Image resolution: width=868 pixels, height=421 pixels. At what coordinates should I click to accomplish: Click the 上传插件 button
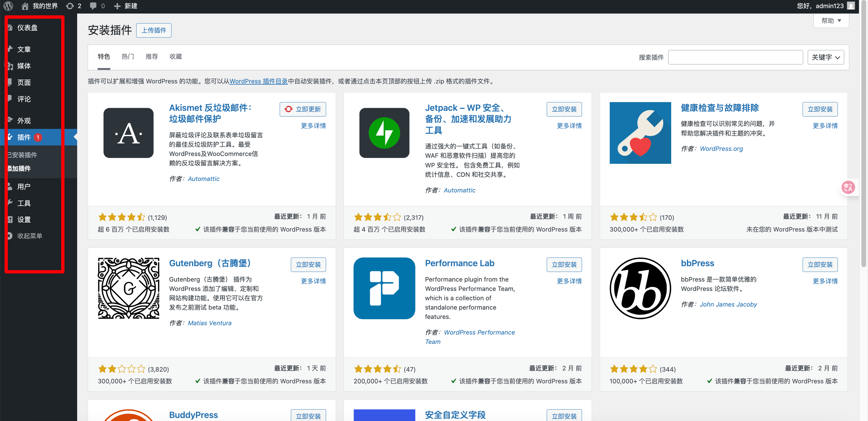(154, 30)
